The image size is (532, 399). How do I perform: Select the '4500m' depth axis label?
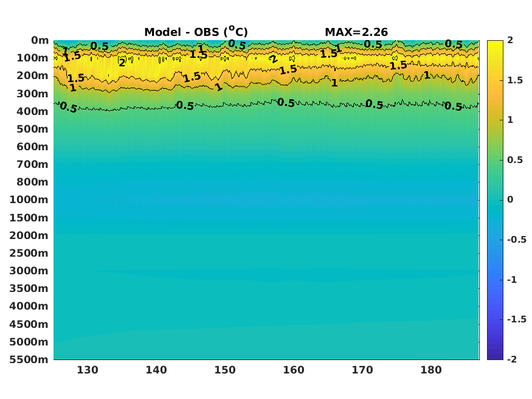point(29,324)
